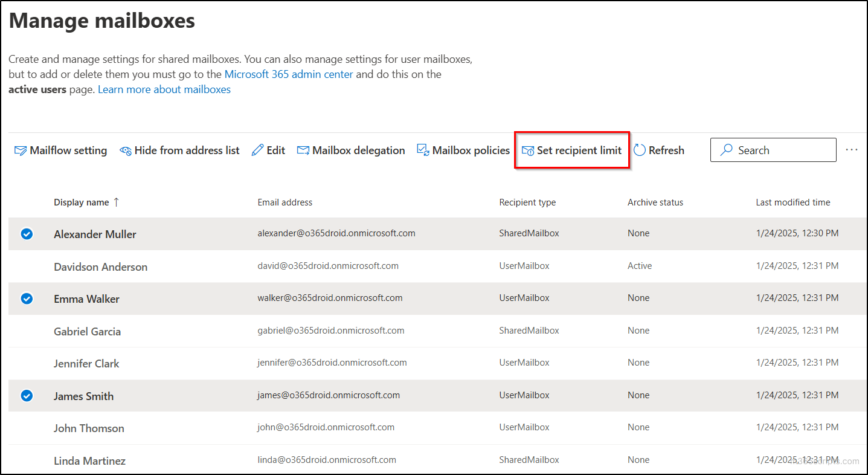Select the Hide from address list icon
868x475 pixels.
pyautogui.click(x=126, y=150)
